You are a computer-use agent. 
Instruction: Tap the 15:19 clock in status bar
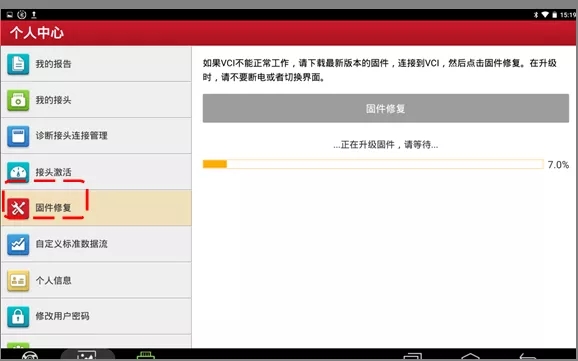point(568,15)
